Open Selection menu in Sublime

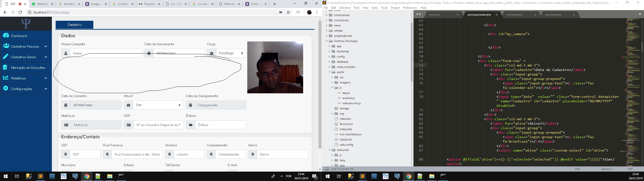[345, 8]
